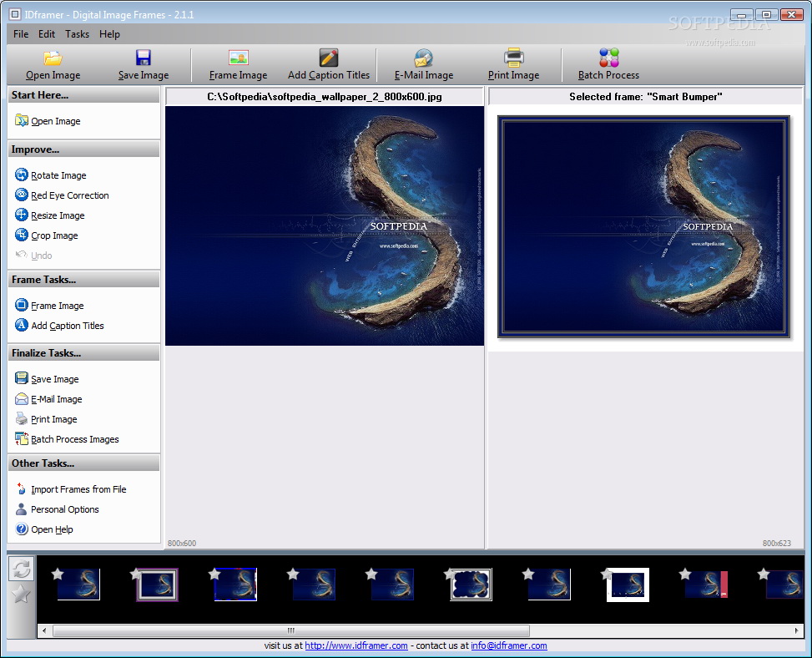The height and width of the screenshot is (658, 812).
Task: Click E-Mail Image under Finalize Tasks
Action: (x=48, y=399)
